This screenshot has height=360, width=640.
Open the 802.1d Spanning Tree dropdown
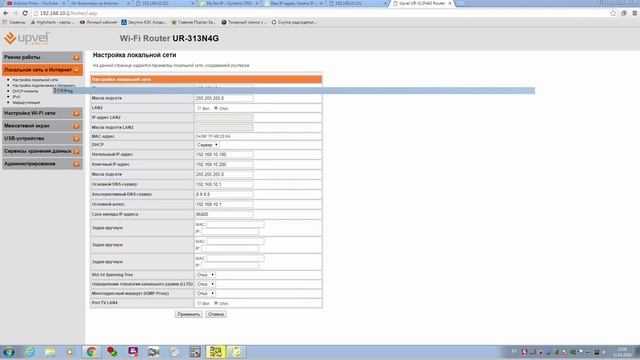pos(206,275)
